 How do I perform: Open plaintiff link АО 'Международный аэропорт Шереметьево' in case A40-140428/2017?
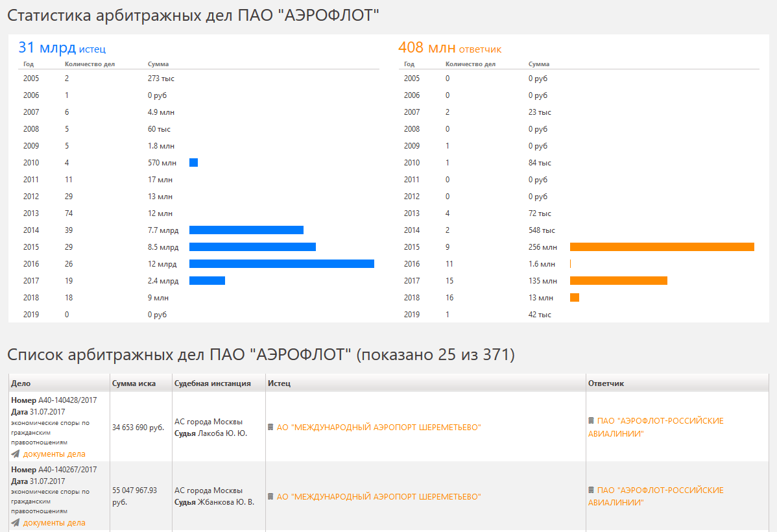click(379, 428)
